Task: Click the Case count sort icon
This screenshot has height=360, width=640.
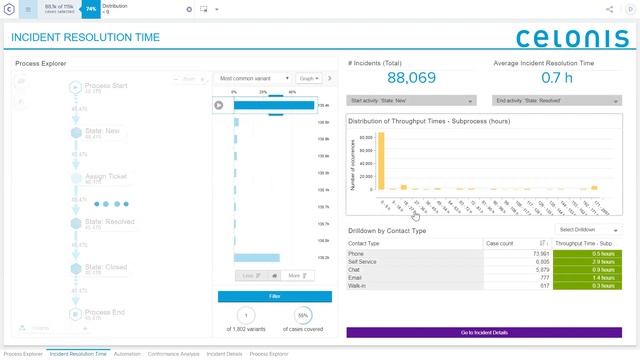Action: point(543,243)
